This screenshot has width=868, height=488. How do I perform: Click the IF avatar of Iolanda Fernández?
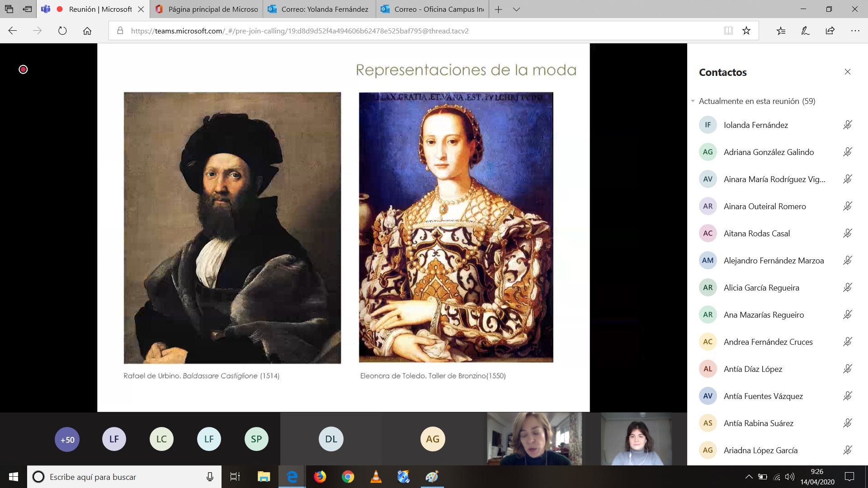pyautogui.click(x=708, y=125)
